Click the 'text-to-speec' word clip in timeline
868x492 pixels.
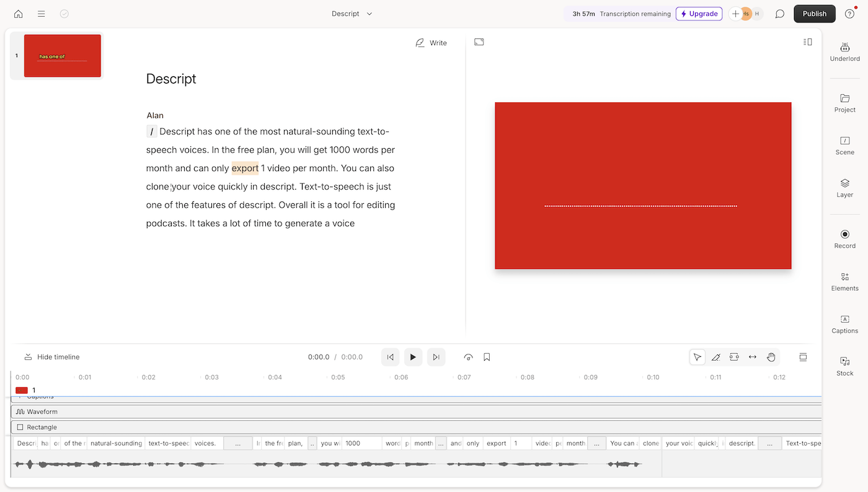click(x=169, y=443)
